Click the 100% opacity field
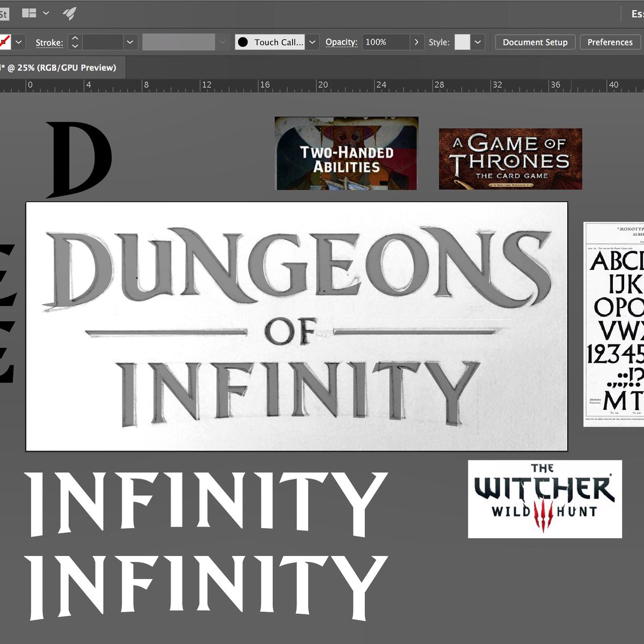The height and width of the screenshot is (644, 644). [x=386, y=42]
